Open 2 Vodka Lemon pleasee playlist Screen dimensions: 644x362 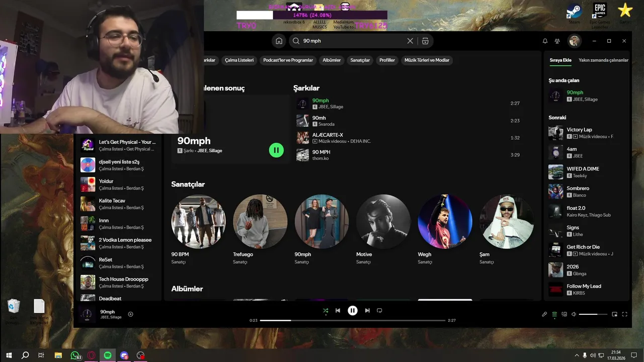pyautogui.click(x=118, y=243)
